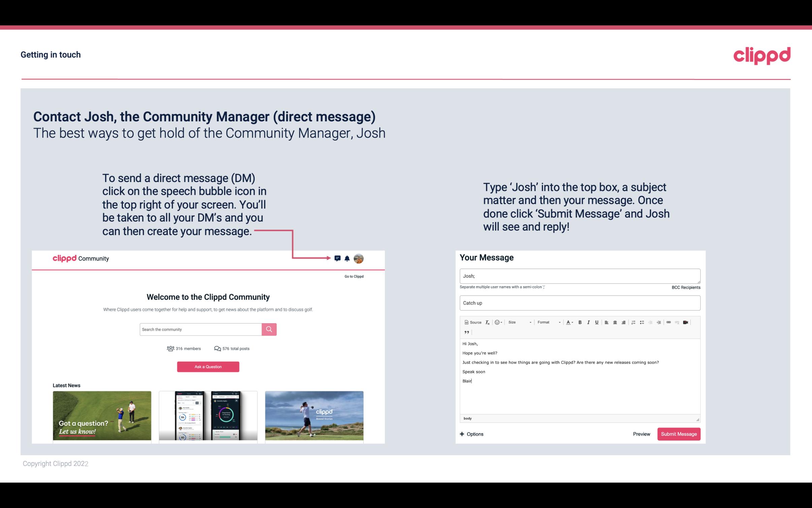Click the blockquote icon in message toolbar

465,332
